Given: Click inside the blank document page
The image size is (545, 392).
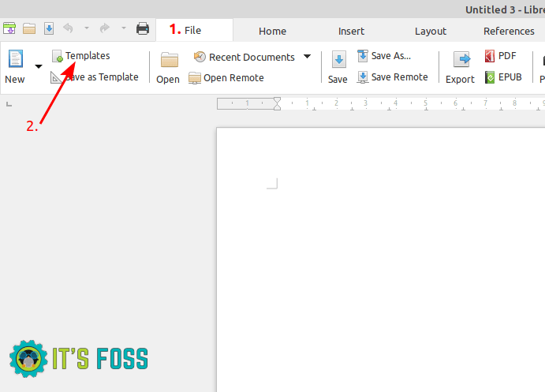Looking at the screenshot, I should 379,260.
